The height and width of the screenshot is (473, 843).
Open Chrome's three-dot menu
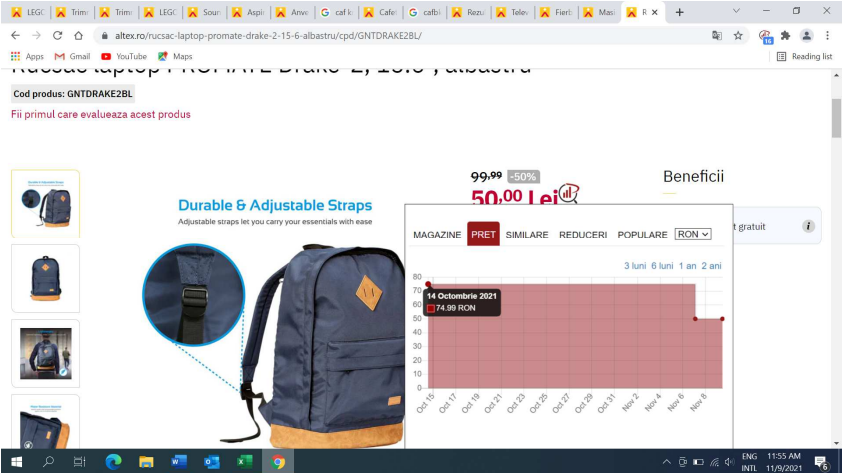click(827, 35)
